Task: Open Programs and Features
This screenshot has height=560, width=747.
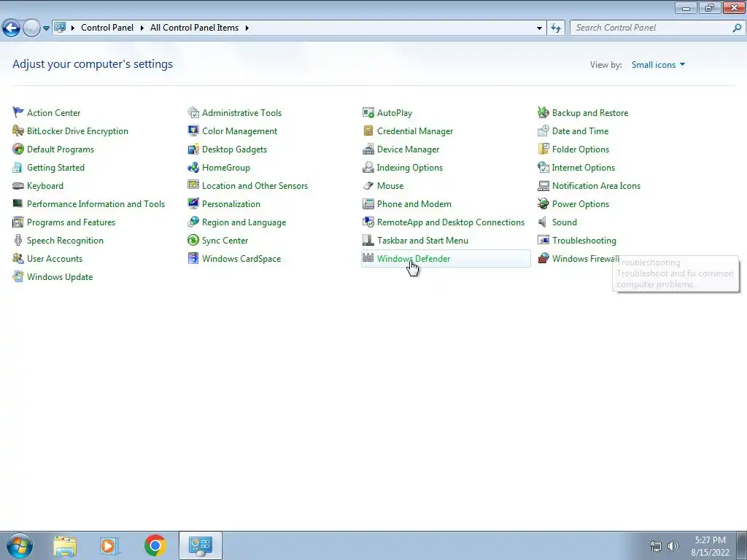Action: pyautogui.click(x=71, y=222)
